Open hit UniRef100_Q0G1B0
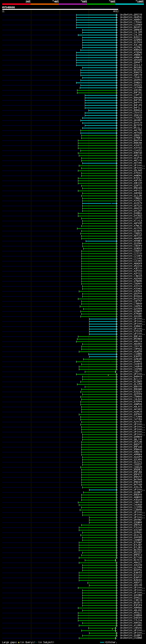Viewport: 146px width, 644px height. point(131,316)
